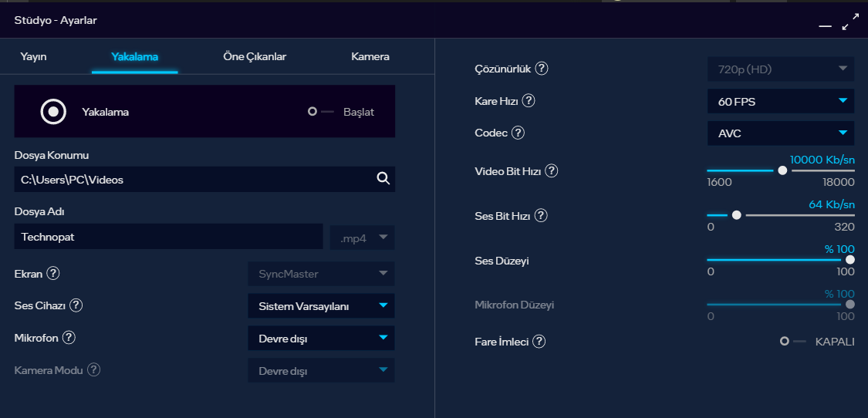This screenshot has width=868, height=418.
Task: Click the help icon beside Kare Hızı
Action: point(529,100)
